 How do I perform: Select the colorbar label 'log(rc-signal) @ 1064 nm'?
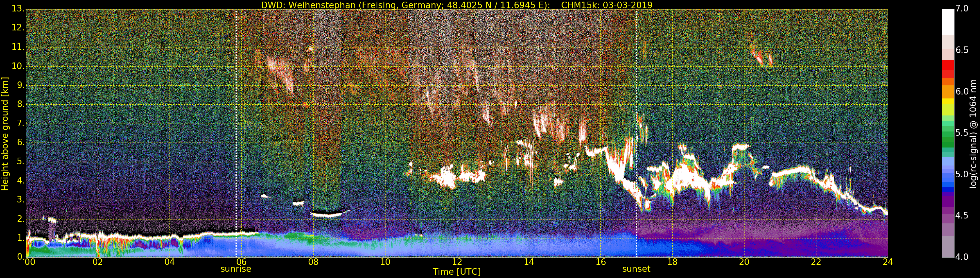coord(973,134)
